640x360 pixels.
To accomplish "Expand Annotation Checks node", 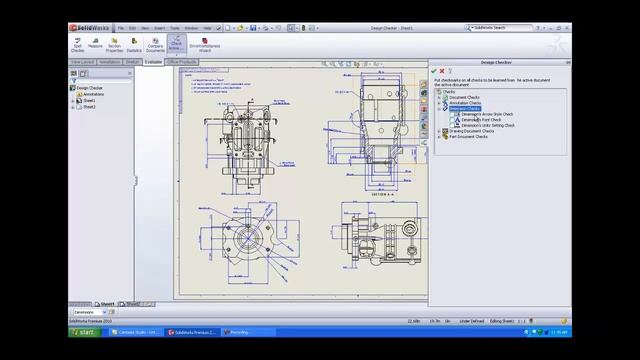I will pyautogui.click(x=439, y=103).
